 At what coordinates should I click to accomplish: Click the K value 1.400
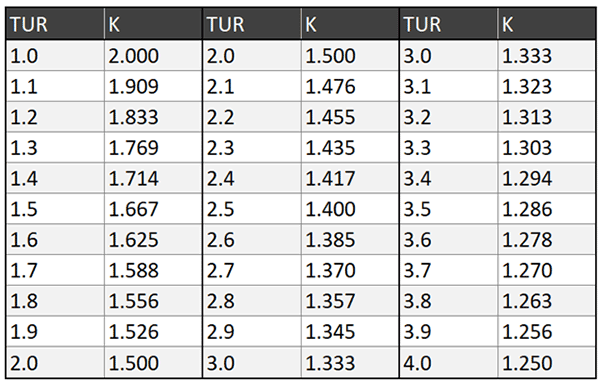click(350, 209)
